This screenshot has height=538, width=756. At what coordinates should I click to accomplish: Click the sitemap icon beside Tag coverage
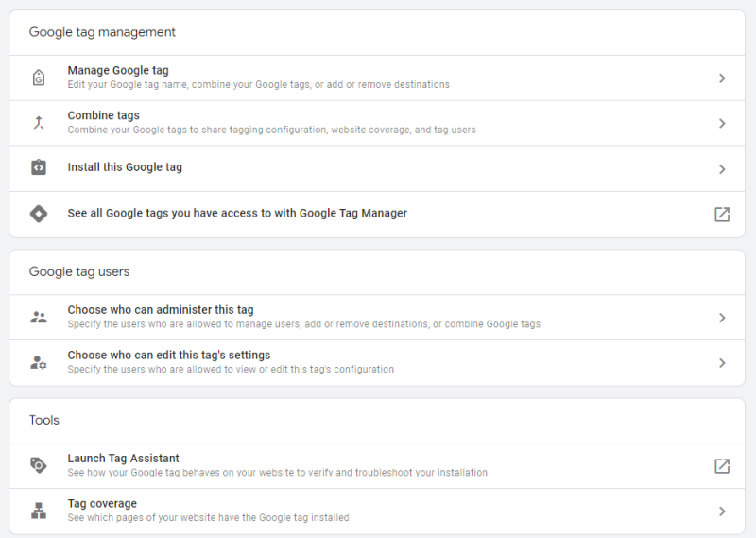click(39, 511)
